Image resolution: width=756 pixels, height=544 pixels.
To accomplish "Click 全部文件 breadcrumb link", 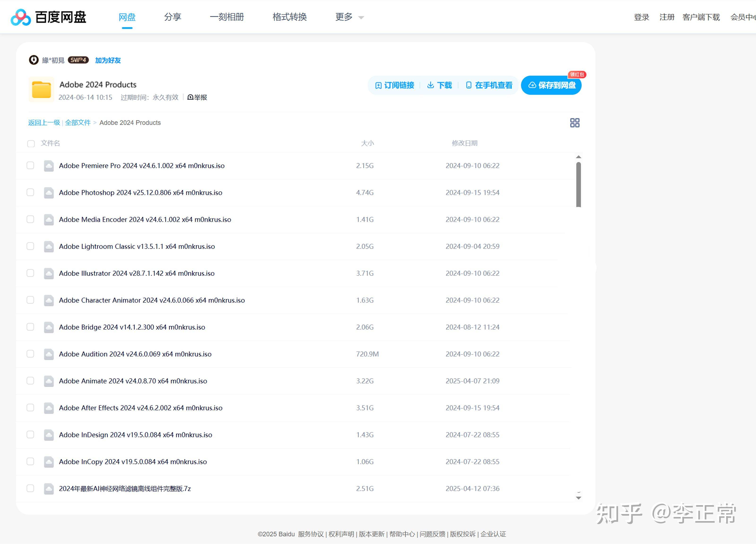I will pos(78,123).
